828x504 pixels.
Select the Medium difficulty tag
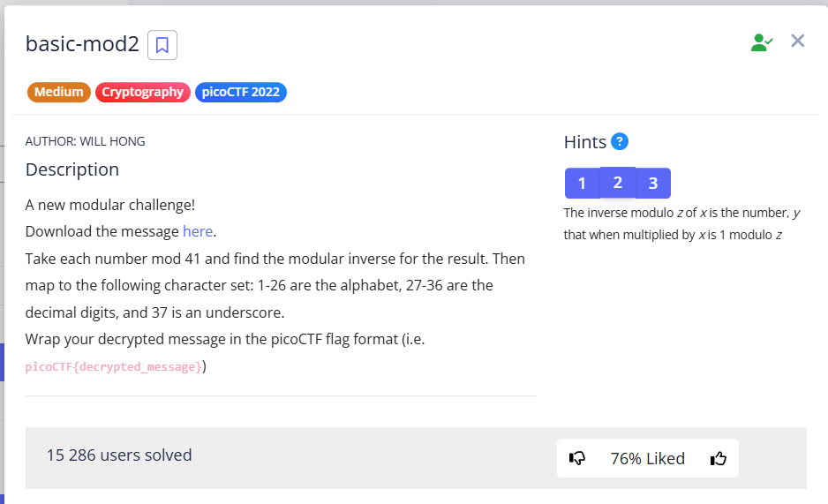[59, 92]
